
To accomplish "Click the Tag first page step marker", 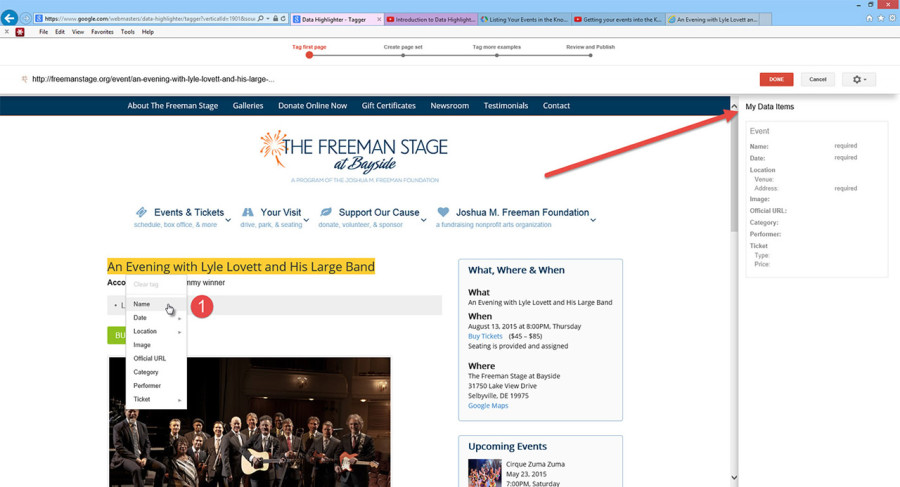I will point(309,55).
